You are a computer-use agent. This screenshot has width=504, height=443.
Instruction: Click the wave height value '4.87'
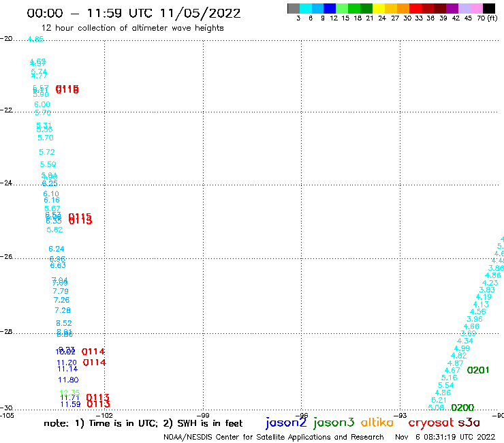click(456, 363)
